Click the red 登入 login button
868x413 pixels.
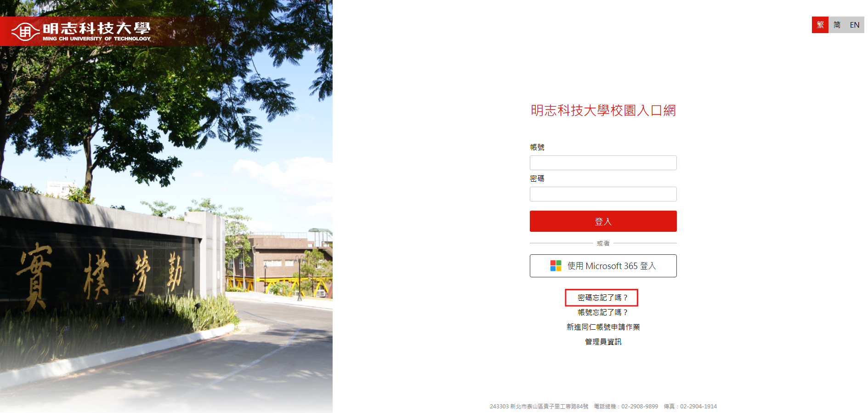click(x=603, y=221)
